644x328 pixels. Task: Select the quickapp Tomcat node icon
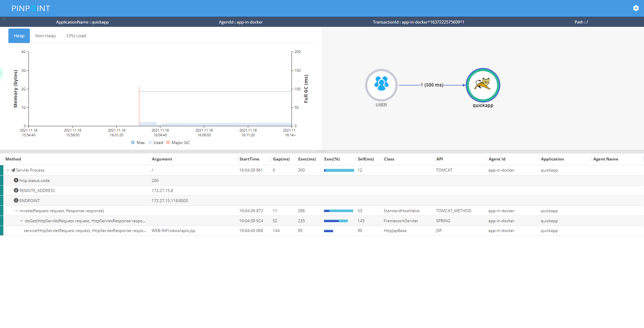pos(483,85)
